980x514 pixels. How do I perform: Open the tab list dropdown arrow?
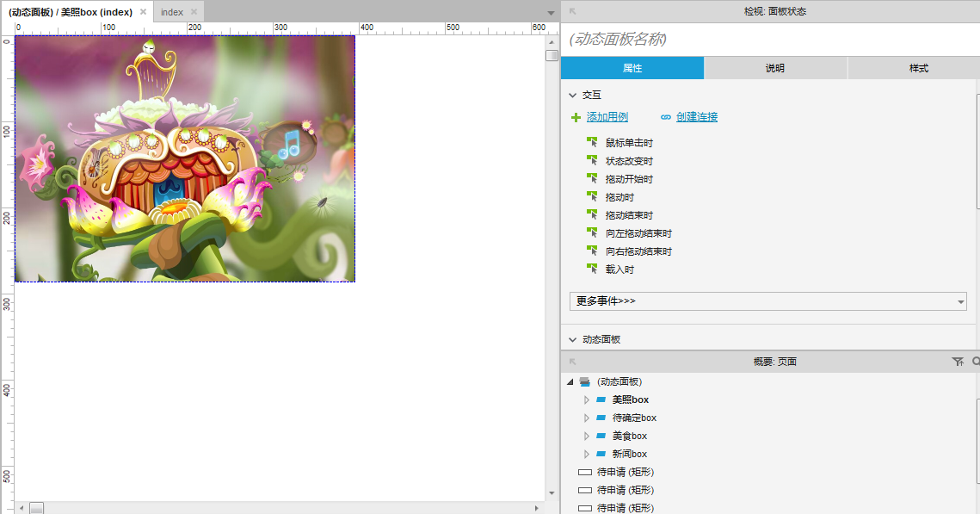click(551, 13)
